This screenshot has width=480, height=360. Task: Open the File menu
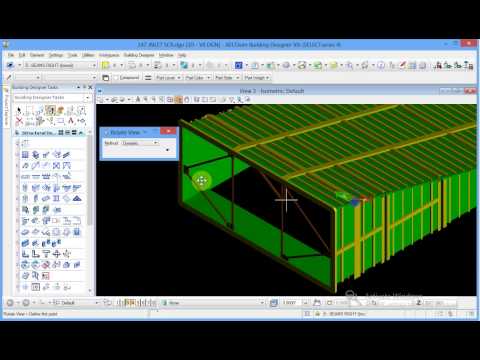point(11,55)
